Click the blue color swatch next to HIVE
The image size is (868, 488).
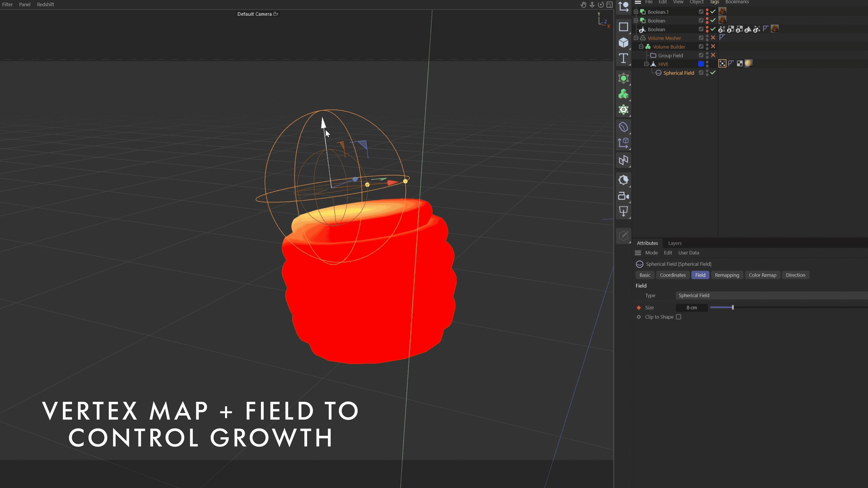click(x=701, y=64)
